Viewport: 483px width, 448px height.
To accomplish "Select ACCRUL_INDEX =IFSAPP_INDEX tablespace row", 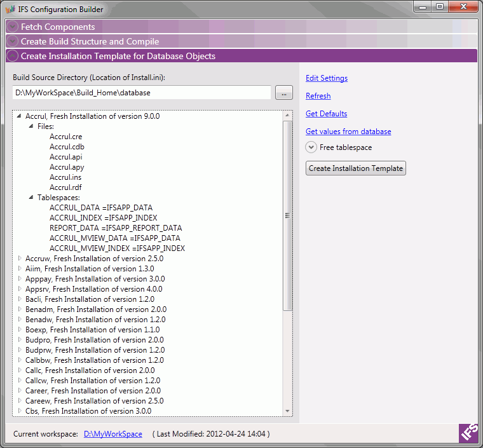I will tap(104, 218).
